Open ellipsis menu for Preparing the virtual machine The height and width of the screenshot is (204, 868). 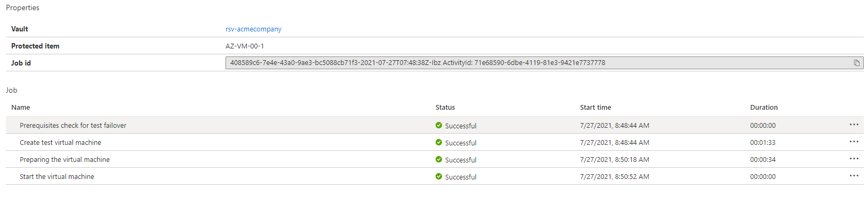pyautogui.click(x=854, y=159)
